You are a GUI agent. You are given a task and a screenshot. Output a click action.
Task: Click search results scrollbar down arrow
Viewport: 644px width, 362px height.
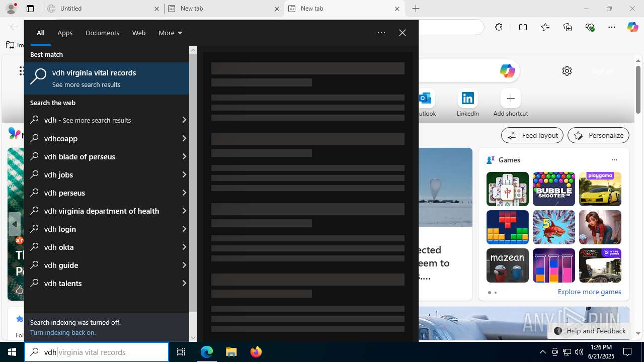click(193, 337)
